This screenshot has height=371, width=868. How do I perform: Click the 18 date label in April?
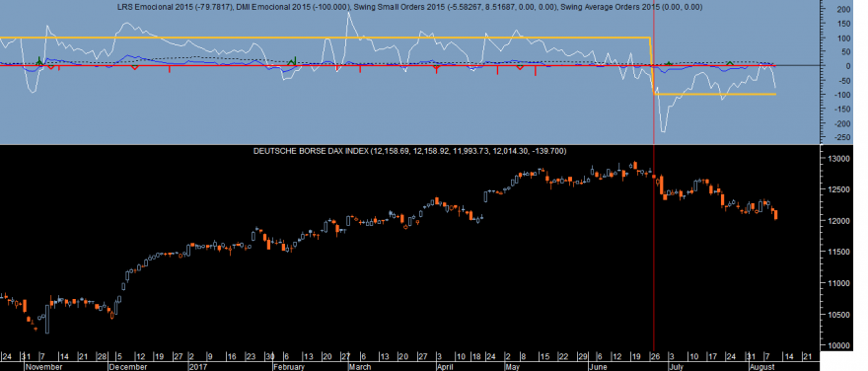477,356
